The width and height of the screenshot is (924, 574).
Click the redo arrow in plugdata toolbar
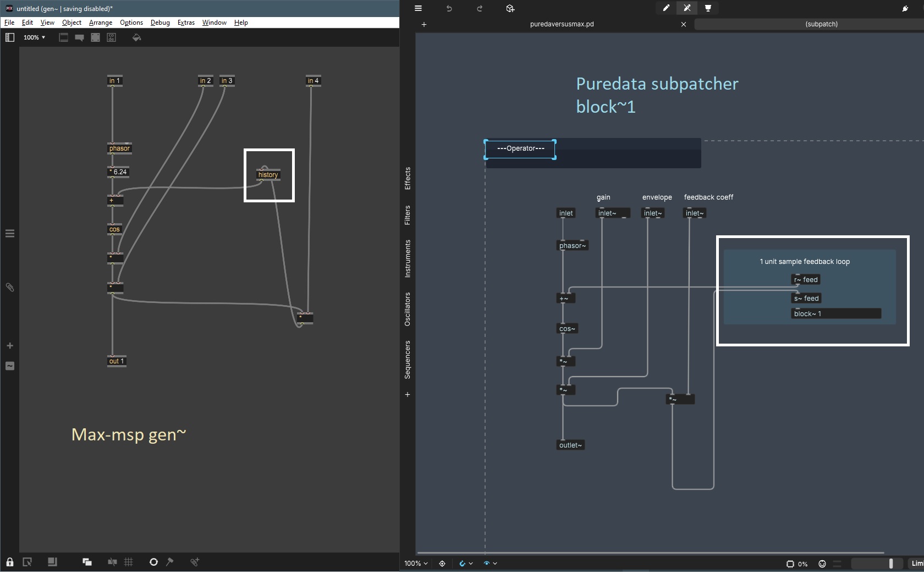480,8
